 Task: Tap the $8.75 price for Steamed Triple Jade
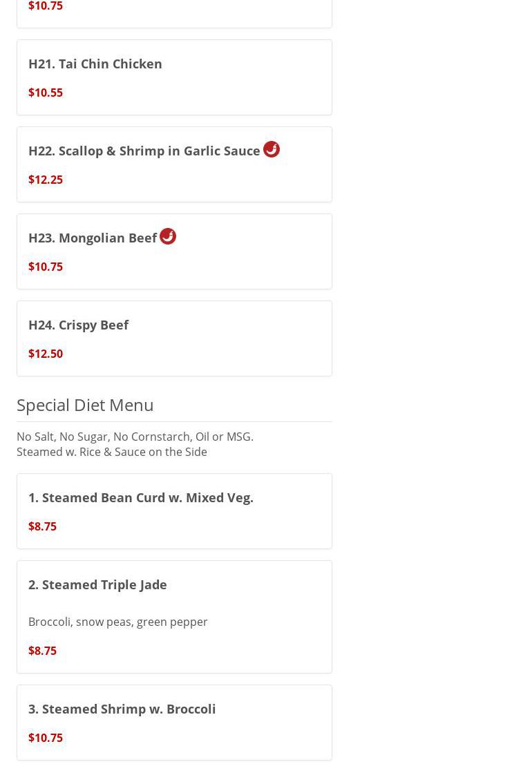(x=43, y=651)
